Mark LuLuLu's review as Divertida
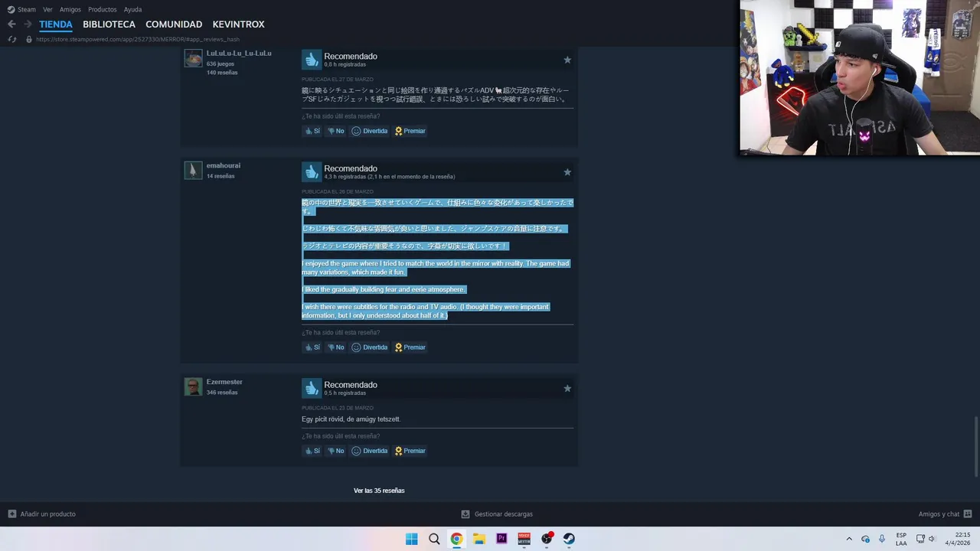 point(370,131)
